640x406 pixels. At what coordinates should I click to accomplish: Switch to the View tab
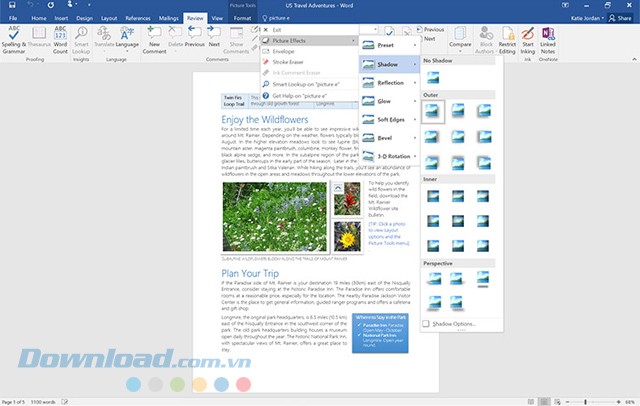click(x=217, y=18)
